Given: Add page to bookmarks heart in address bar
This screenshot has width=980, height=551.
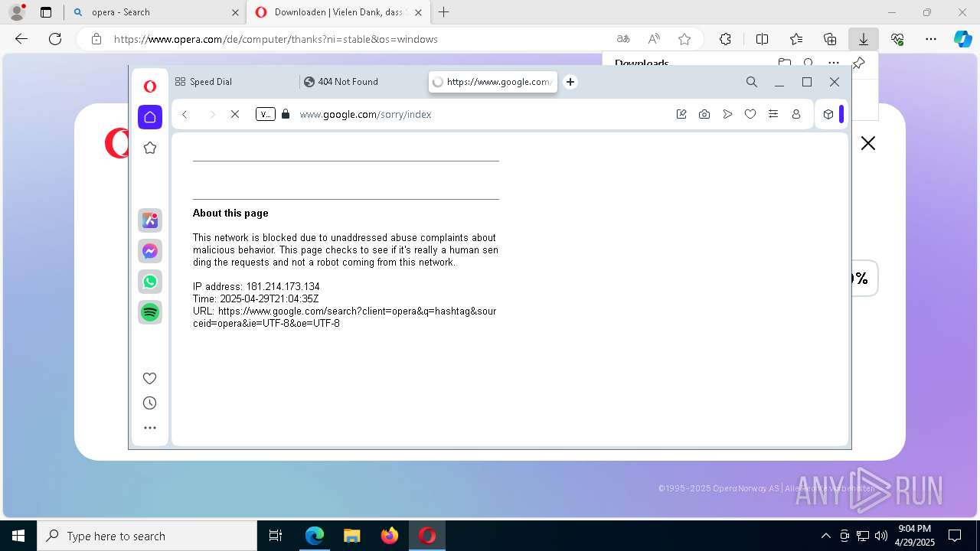Looking at the screenshot, I should [x=750, y=114].
